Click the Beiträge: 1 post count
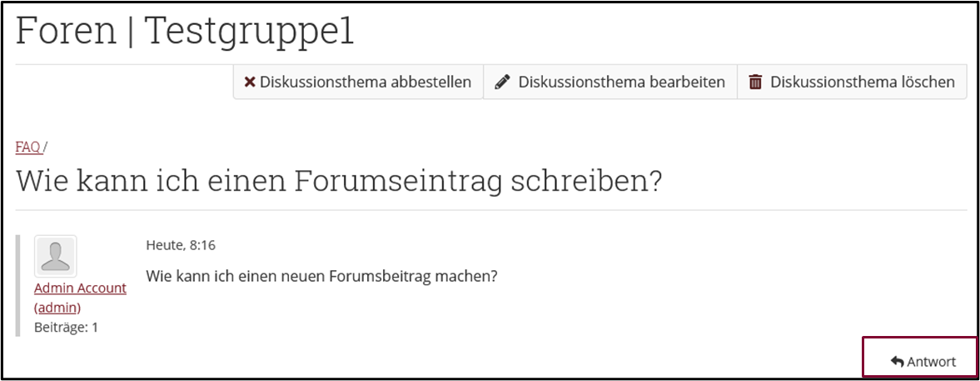This screenshot has width=980, height=381. [x=66, y=327]
